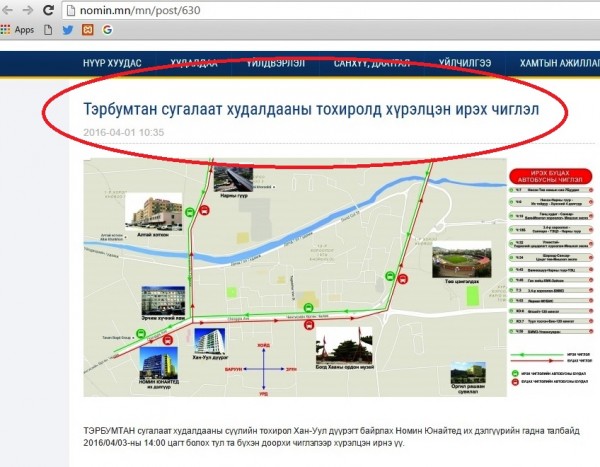The height and width of the screenshot is (467, 600).
Task: Click the Алтай хотхон building photo
Action: pos(153,212)
